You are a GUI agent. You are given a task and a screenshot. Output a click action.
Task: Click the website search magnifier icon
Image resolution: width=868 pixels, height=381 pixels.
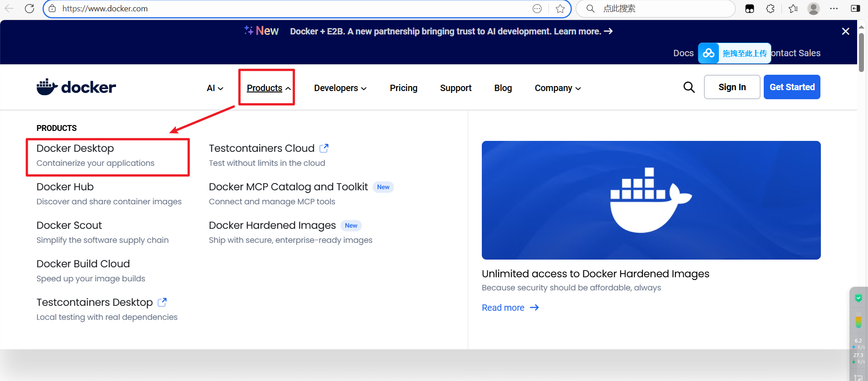click(689, 87)
